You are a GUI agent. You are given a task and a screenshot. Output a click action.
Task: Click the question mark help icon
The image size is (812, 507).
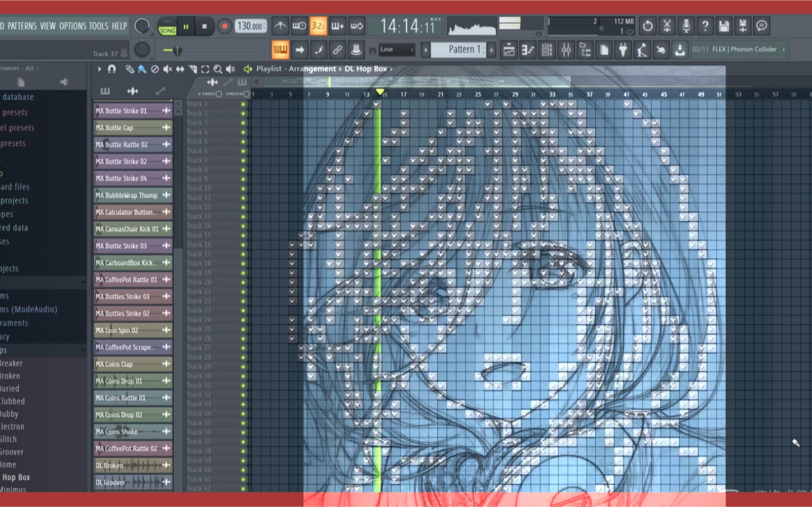coord(705,26)
